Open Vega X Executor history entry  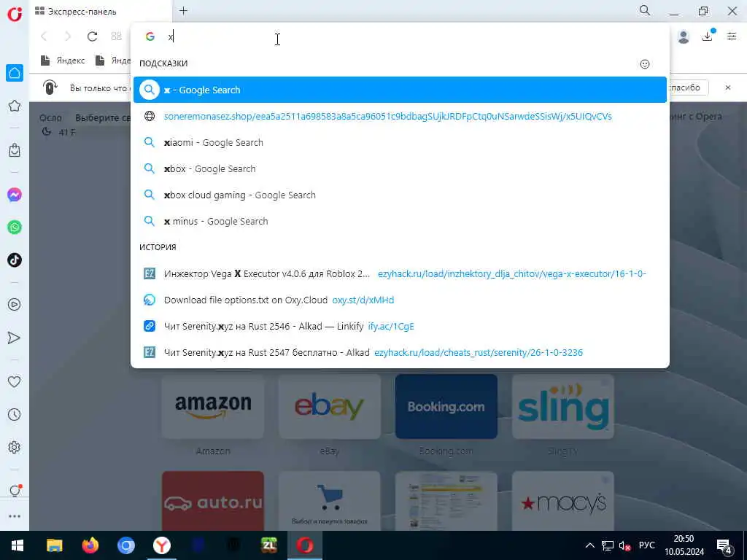(x=400, y=274)
